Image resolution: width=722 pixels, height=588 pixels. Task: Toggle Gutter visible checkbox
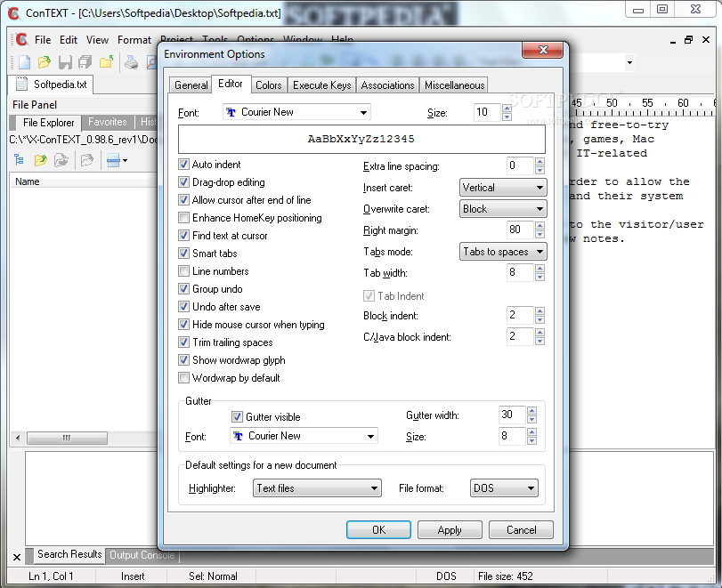pyautogui.click(x=237, y=417)
